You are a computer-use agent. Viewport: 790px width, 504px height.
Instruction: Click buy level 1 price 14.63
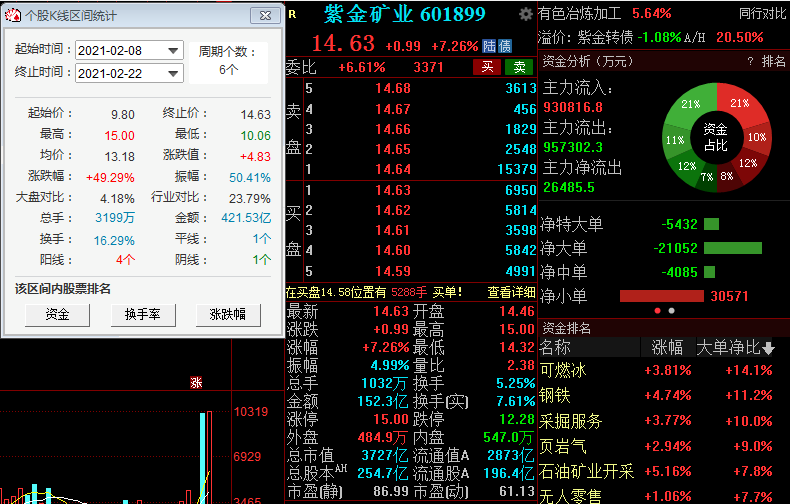(x=392, y=191)
